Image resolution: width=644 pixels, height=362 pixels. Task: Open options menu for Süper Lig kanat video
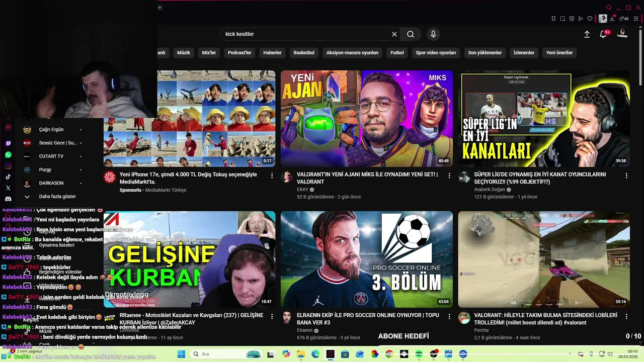pyautogui.click(x=626, y=175)
